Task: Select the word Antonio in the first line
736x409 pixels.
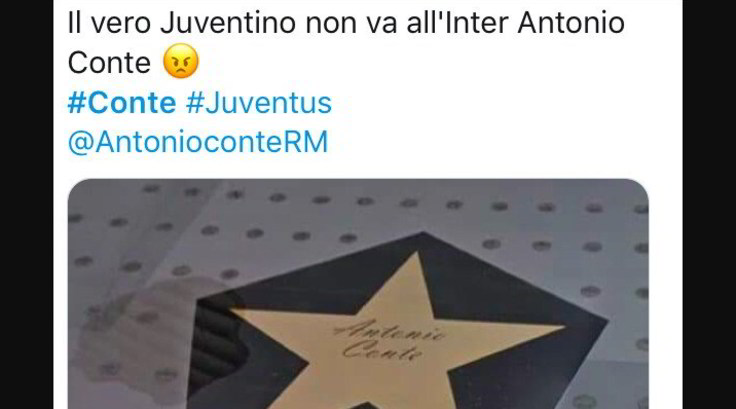Action: [x=571, y=23]
